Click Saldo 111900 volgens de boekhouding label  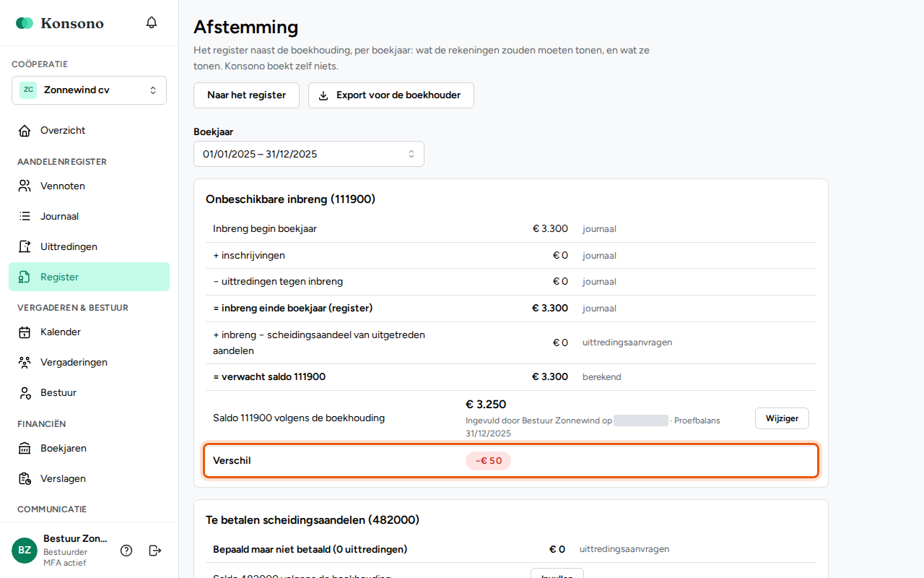pos(299,418)
